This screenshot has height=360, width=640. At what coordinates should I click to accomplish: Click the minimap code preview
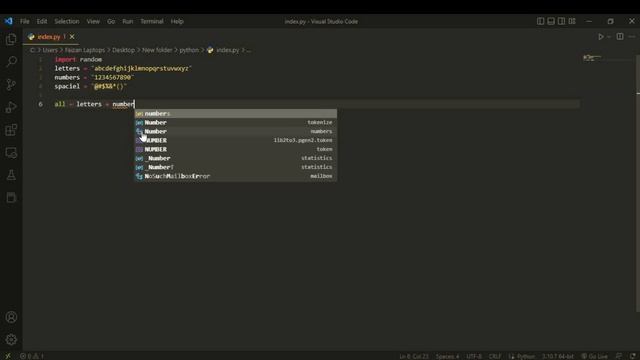pyautogui.click(x=593, y=58)
